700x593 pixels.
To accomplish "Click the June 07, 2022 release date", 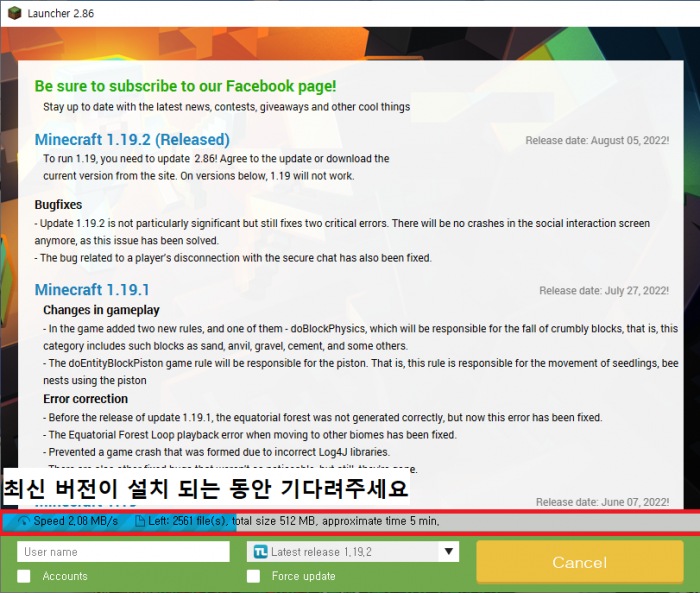I will (602, 502).
